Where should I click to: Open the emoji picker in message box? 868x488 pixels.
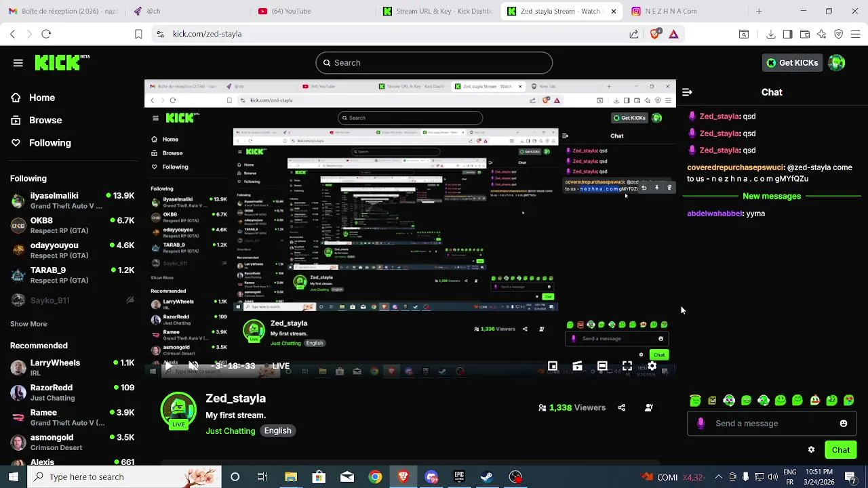point(843,424)
